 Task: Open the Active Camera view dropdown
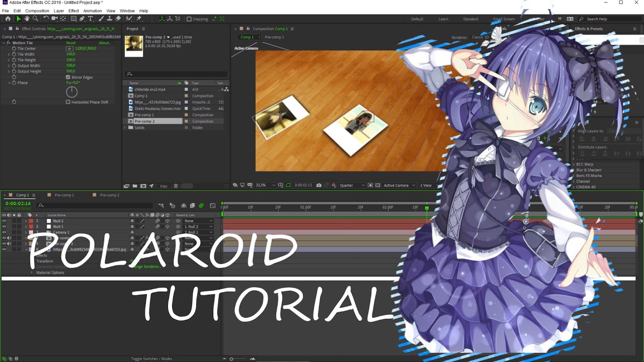[x=399, y=185]
